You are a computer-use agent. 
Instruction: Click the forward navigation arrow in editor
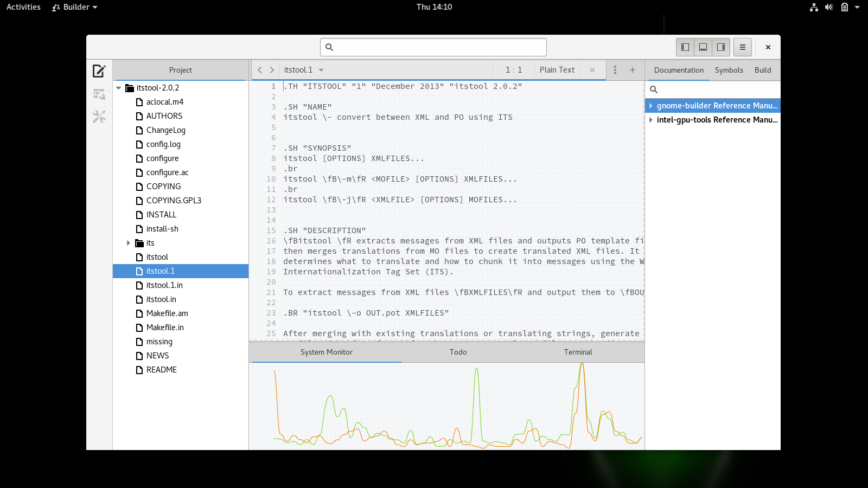click(272, 70)
